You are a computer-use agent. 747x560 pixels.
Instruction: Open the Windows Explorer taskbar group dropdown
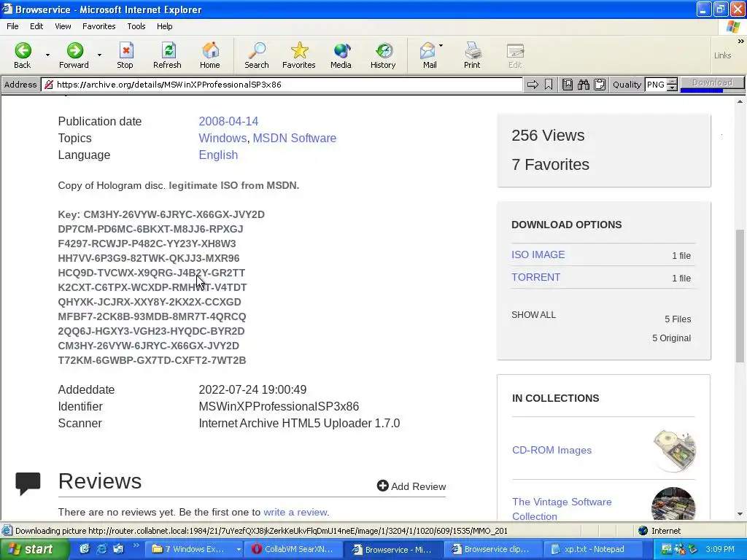point(239,550)
